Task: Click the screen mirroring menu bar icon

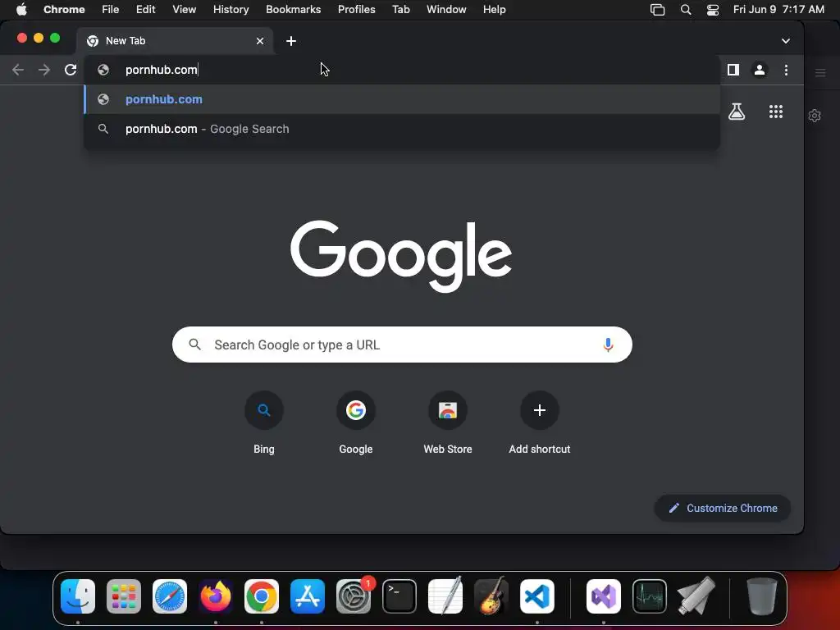Action: coord(657,10)
